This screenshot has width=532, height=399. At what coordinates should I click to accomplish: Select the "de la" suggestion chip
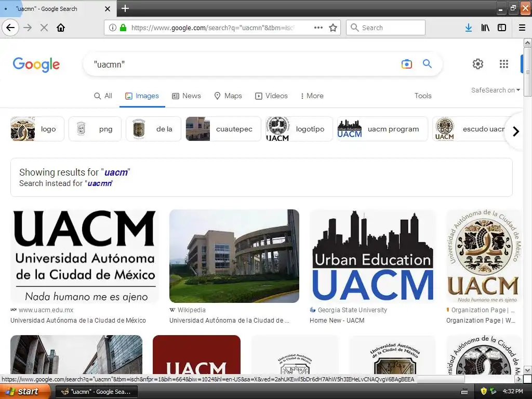click(x=153, y=129)
